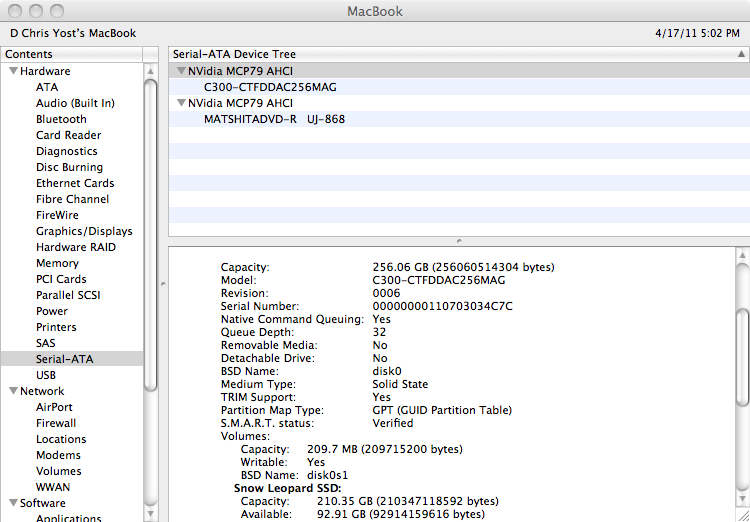This screenshot has width=750, height=522.
Task: Select Applications under Software
Action: click(x=68, y=518)
